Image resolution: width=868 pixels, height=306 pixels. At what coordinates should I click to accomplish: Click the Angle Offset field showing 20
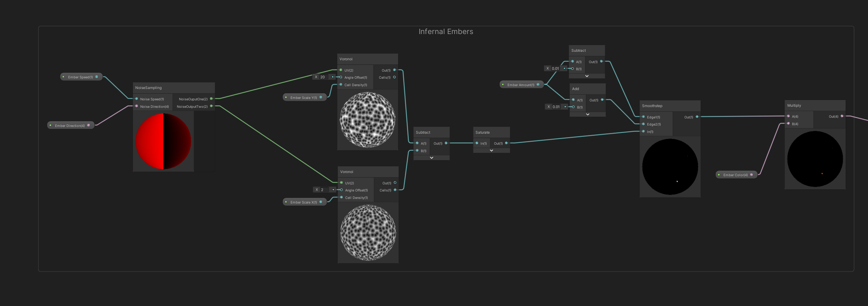(324, 77)
